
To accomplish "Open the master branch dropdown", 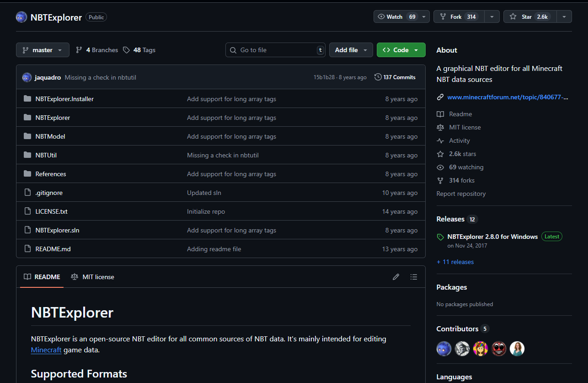I will pyautogui.click(x=43, y=50).
